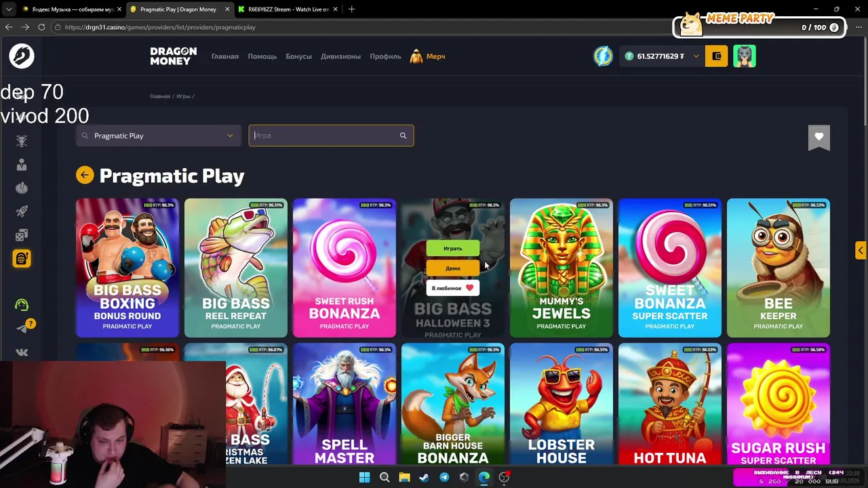
Task: Open Mummy's Jewels game tile
Action: pyautogui.click(x=561, y=268)
